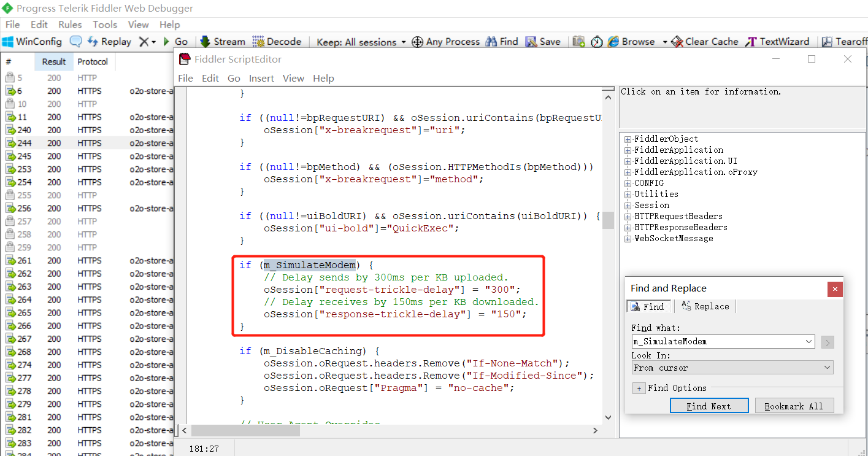Expand the Session tree node
Screen dimensions: 868x456
pos(628,206)
